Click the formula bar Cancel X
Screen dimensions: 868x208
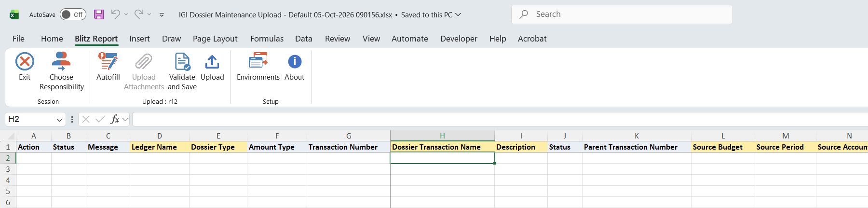pos(86,119)
